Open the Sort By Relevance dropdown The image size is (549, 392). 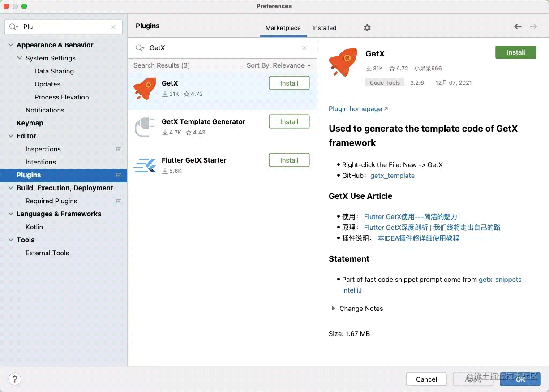click(x=279, y=65)
